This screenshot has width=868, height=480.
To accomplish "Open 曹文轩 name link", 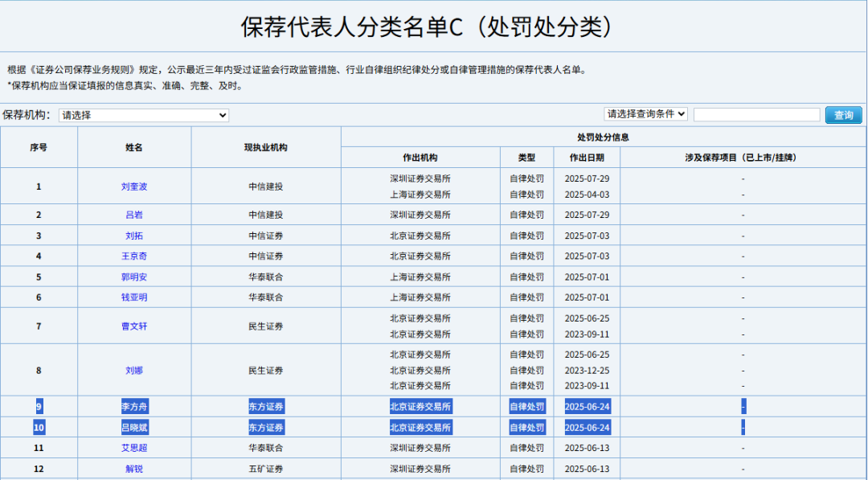I will point(134,326).
